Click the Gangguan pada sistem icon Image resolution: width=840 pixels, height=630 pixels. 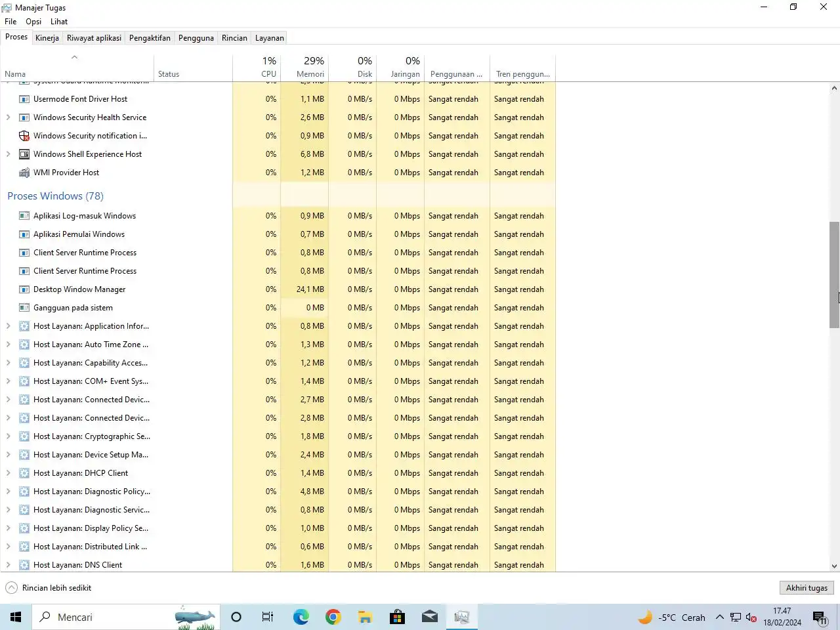coord(24,308)
